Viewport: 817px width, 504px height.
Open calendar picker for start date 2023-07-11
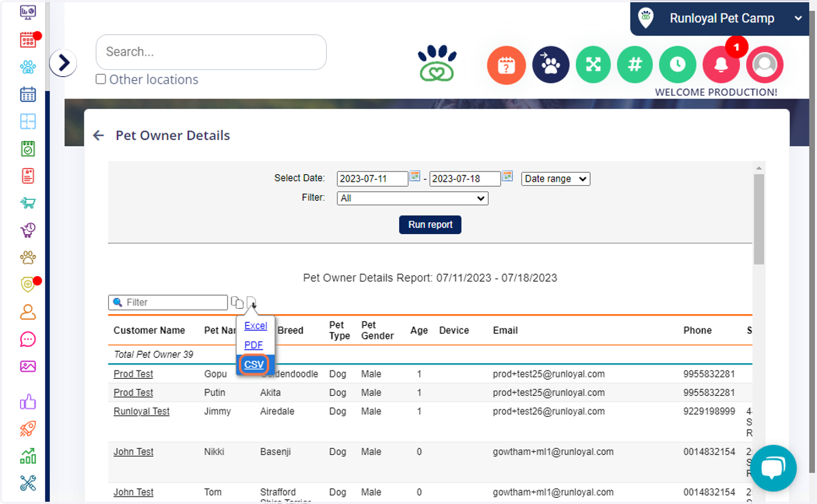pos(415,177)
